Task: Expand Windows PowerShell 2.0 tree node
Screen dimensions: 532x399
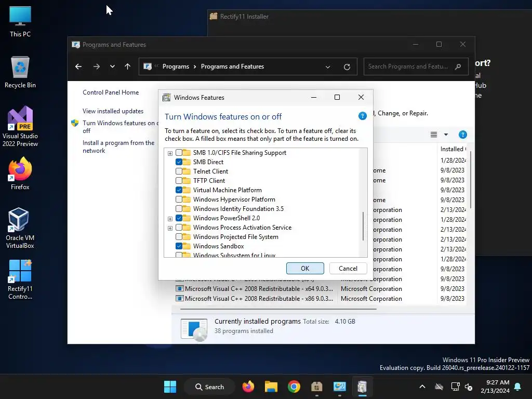Action: [170, 219]
